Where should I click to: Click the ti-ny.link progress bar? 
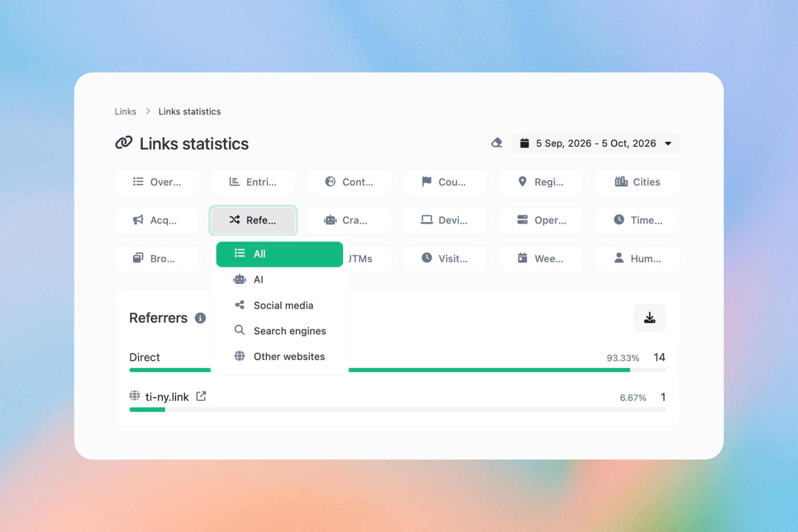[x=397, y=410]
